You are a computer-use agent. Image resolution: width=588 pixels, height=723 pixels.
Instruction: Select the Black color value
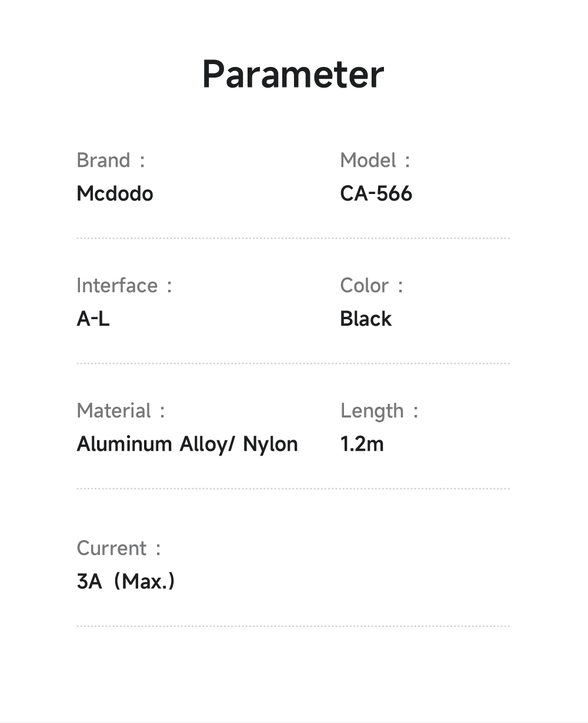coord(365,319)
